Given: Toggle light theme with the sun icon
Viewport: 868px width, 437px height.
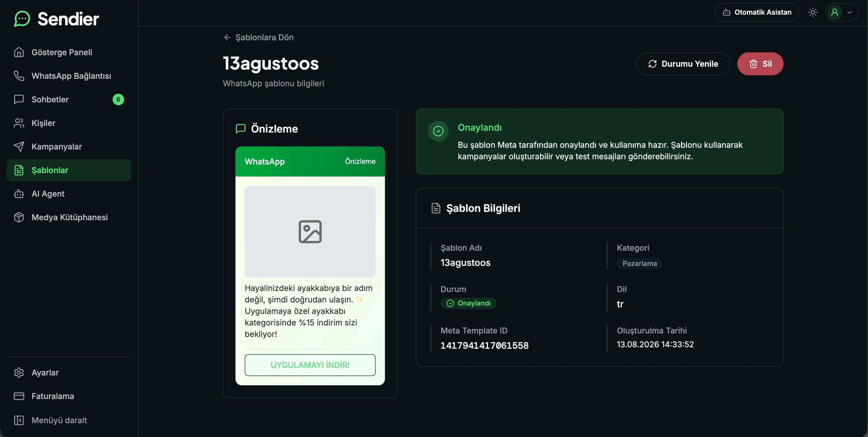Looking at the screenshot, I should pos(813,12).
